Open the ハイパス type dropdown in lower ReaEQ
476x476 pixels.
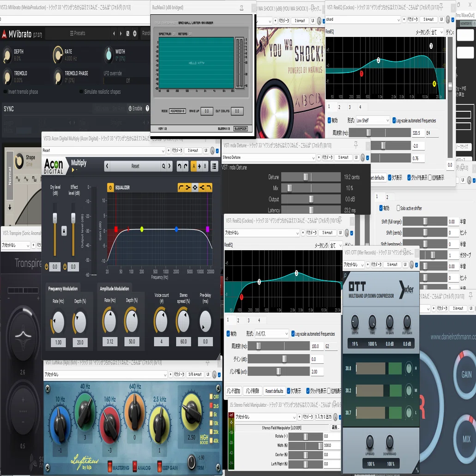tap(271, 334)
